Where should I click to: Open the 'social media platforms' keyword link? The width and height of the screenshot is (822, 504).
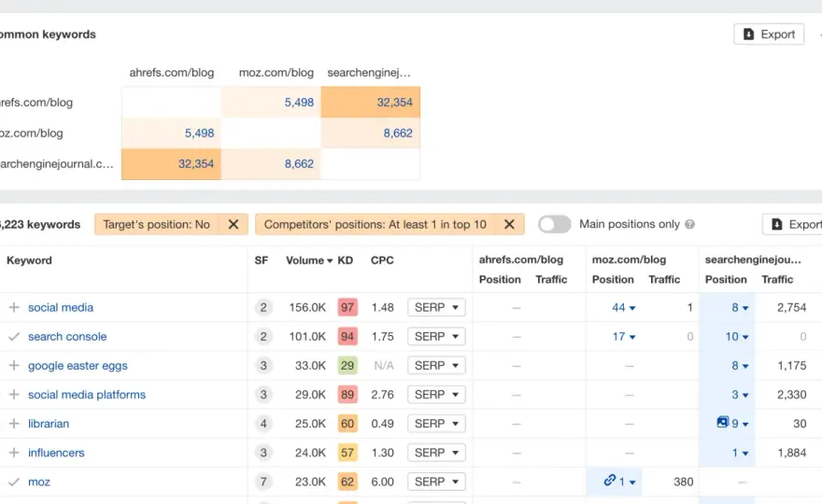tap(87, 395)
